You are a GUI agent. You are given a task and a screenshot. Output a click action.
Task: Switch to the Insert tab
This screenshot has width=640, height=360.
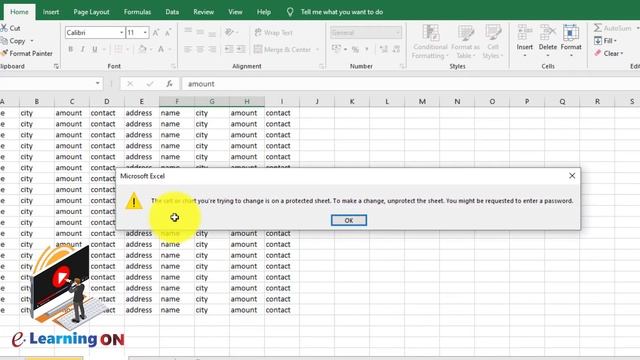[51, 12]
